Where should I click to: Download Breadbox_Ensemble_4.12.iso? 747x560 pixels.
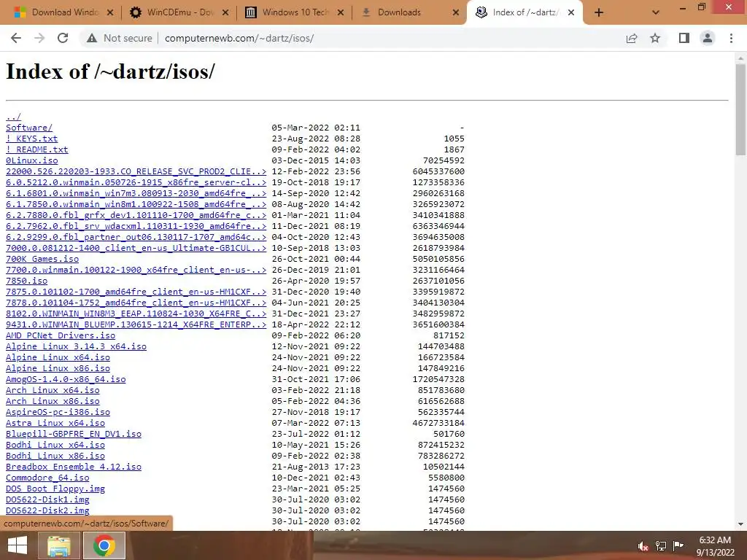click(74, 467)
